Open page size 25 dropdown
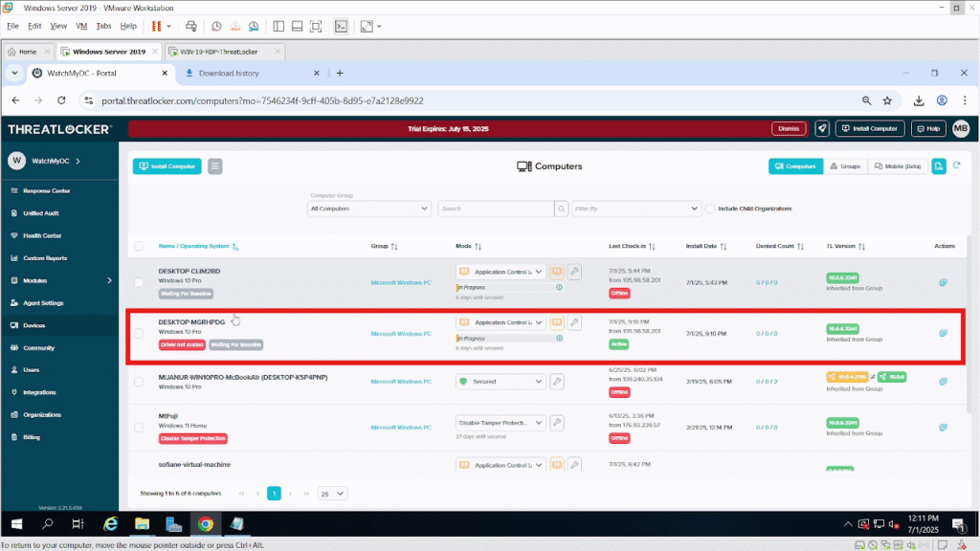 tap(332, 494)
